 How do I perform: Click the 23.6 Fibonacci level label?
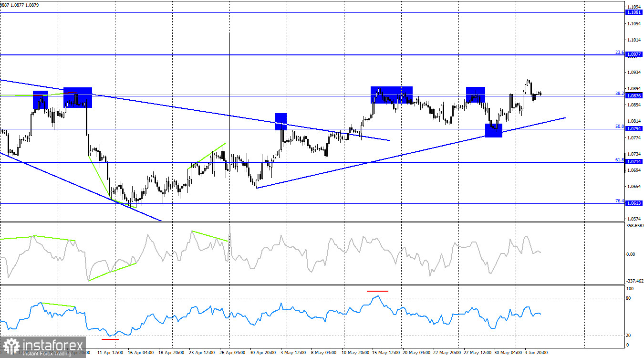(x=620, y=53)
